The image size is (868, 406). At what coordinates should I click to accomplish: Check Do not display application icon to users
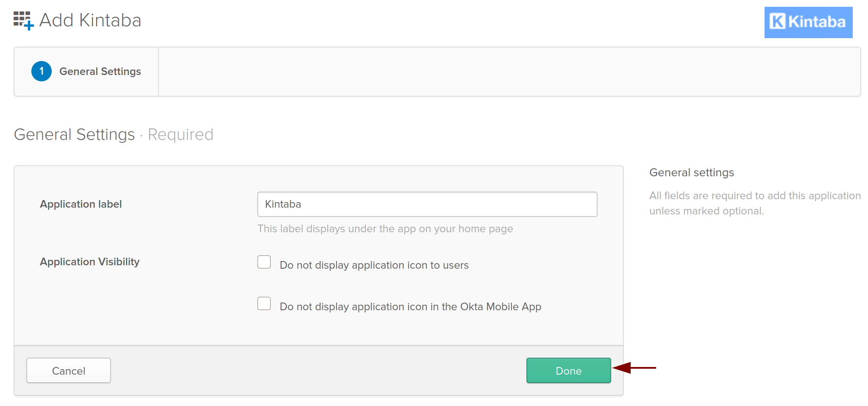264,262
